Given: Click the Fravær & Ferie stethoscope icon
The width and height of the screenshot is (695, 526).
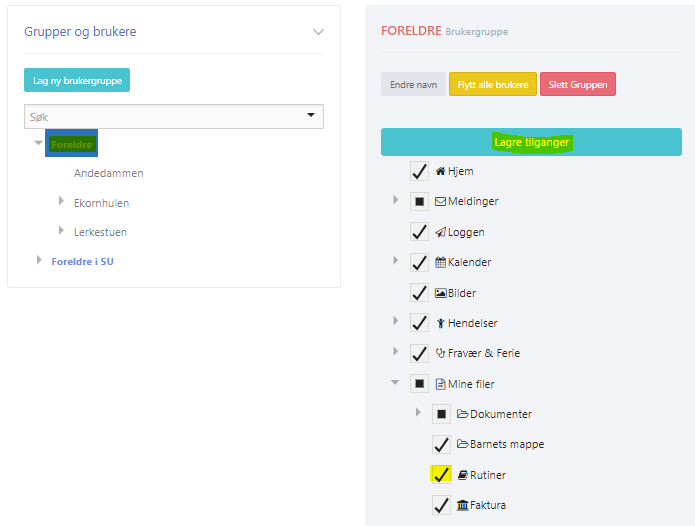Looking at the screenshot, I should (440, 353).
